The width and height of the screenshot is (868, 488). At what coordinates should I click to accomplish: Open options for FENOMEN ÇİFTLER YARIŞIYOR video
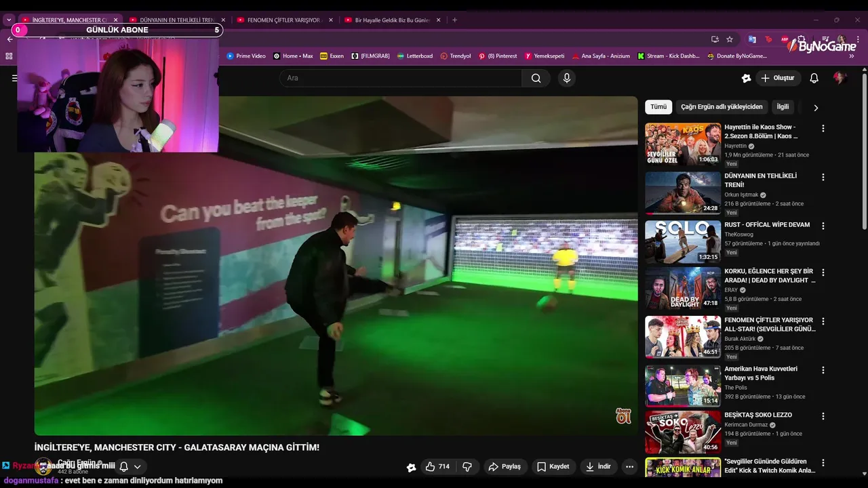[x=823, y=321]
